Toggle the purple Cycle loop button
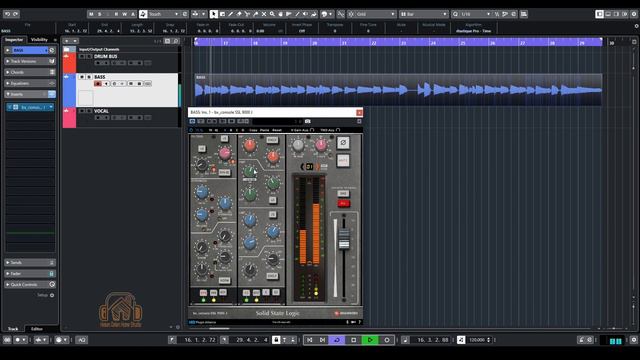The image size is (640, 360). coord(337,340)
